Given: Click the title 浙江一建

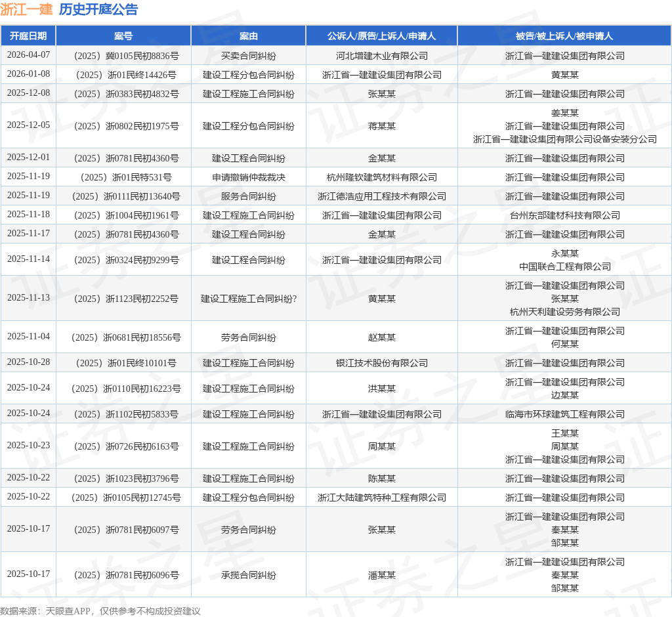Looking at the screenshot, I should pyautogui.click(x=26, y=9).
